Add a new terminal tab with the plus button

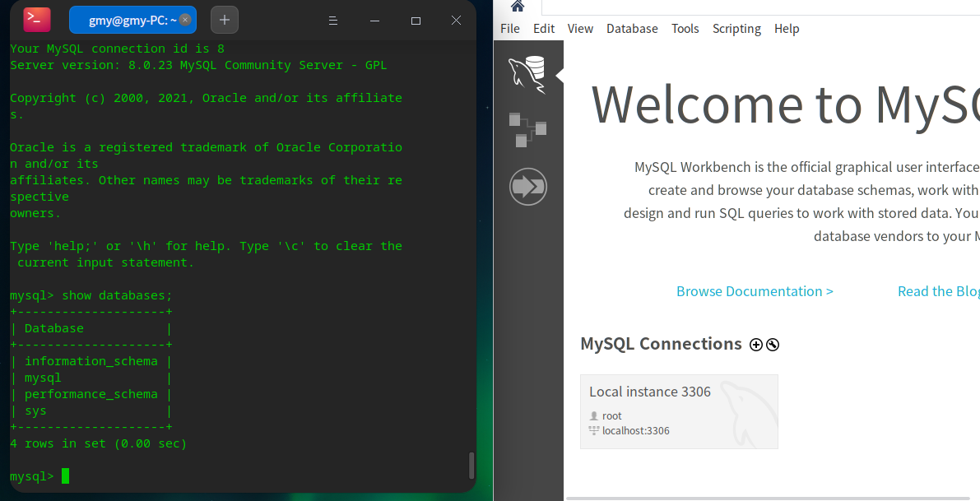(225, 20)
